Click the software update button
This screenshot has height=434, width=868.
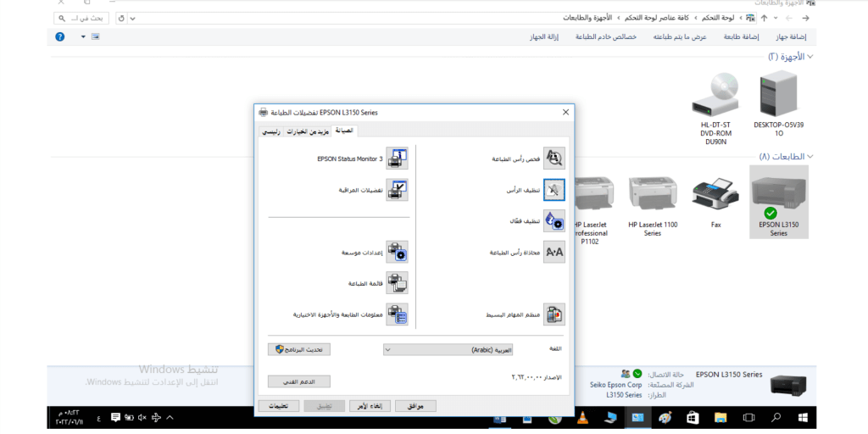299,348
